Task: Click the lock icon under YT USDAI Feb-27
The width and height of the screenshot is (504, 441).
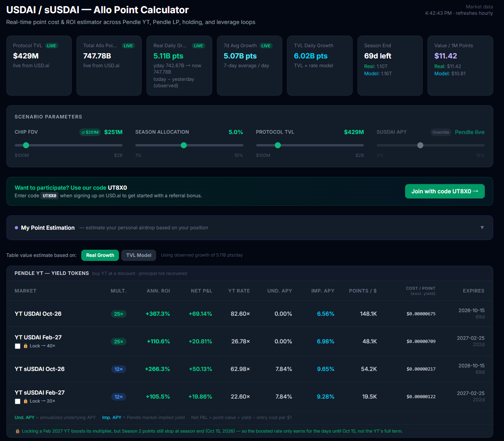Action: [x=26, y=346]
